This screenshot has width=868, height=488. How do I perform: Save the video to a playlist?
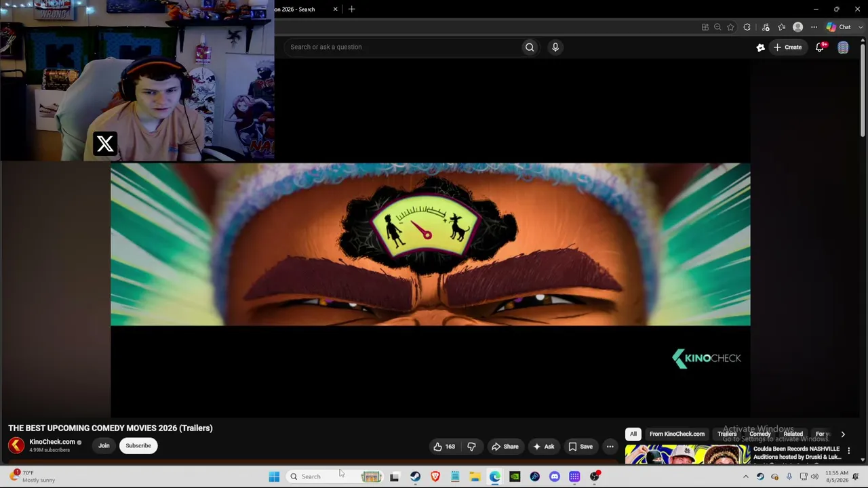(x=580, y=447)
